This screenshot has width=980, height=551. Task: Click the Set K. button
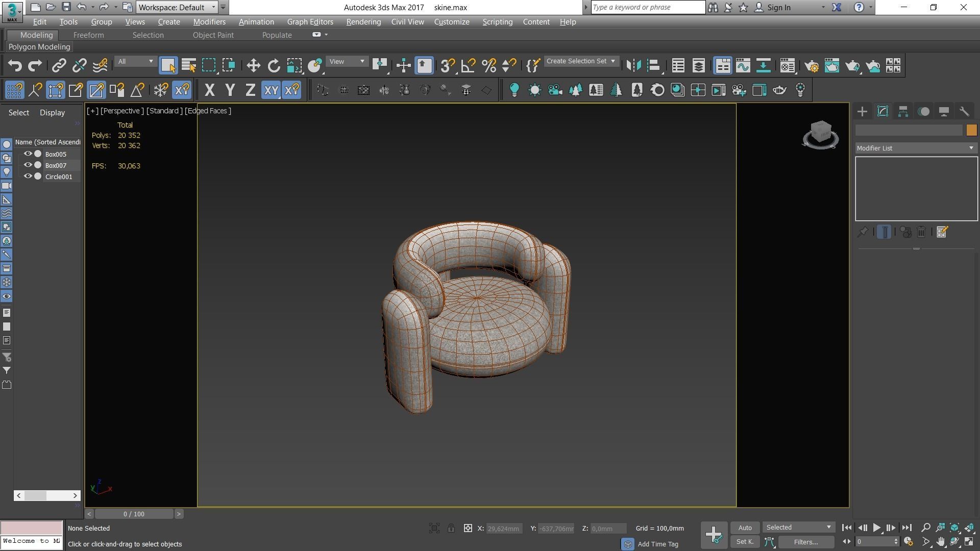[745, 542]
